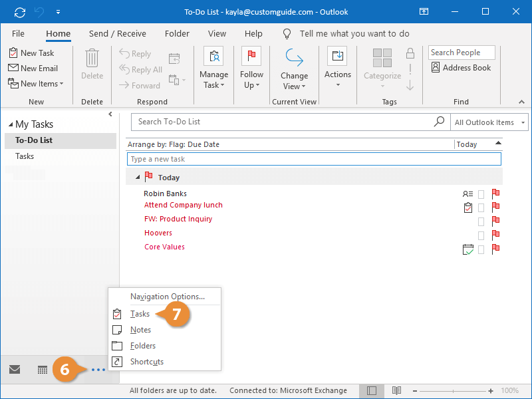Collapse the My Tasks group

[11, 124]
